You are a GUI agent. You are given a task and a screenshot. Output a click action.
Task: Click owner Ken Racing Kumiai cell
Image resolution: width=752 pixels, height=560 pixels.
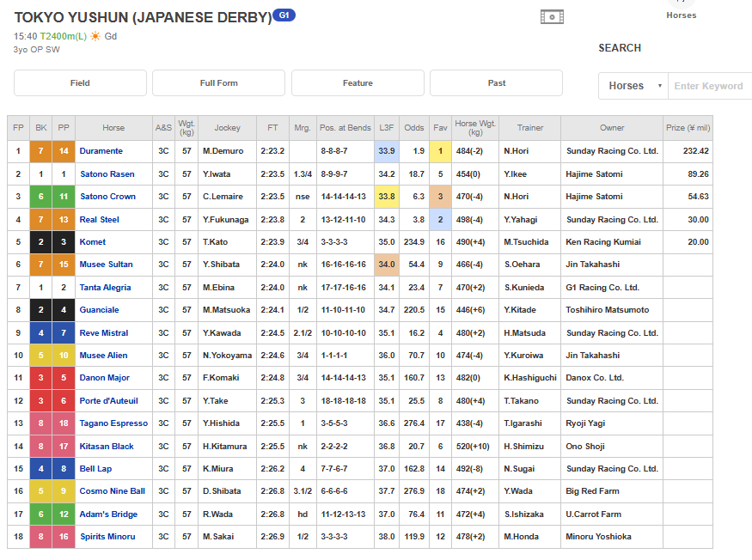point(612,242)
